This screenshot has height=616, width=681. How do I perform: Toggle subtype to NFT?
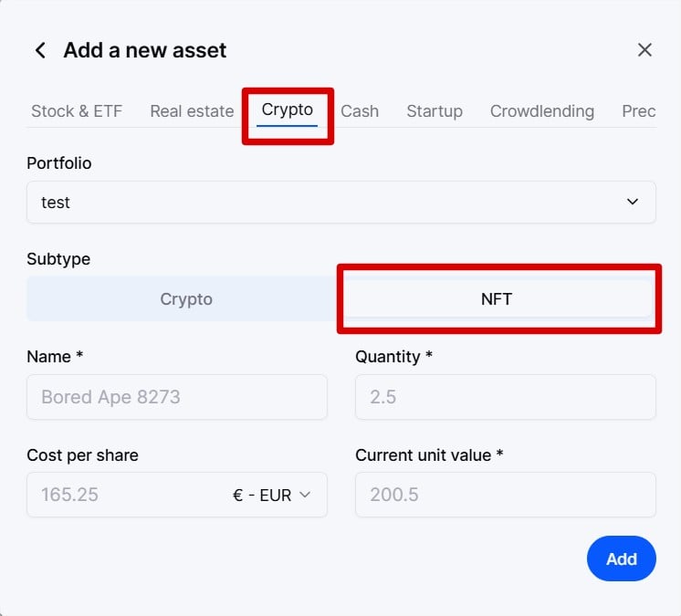coord(497,299)
